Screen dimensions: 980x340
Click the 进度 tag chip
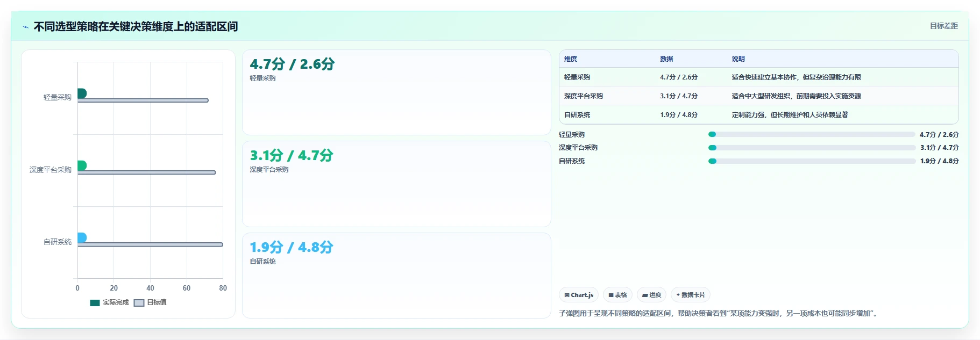(x=651, y=295)
